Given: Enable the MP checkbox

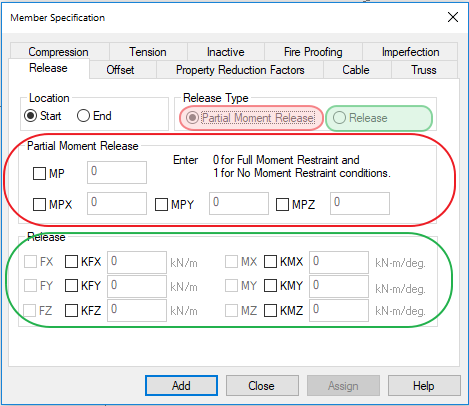Looking at the screenshot, I should (39, 173).
